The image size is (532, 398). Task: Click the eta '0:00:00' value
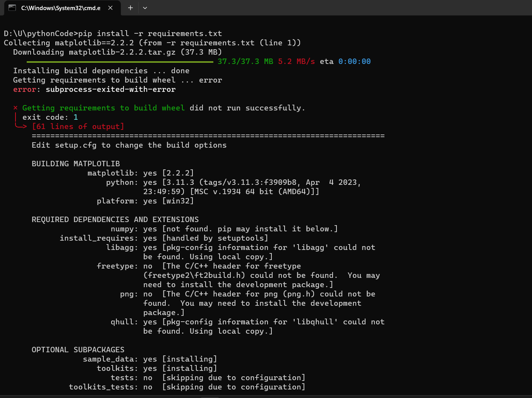click(354, 62)
